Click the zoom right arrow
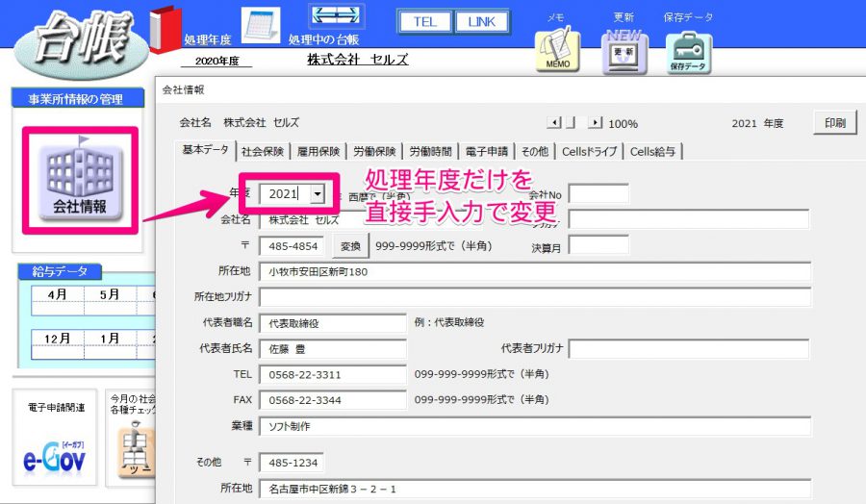This screenshot has width=866, height=504. 595,122
